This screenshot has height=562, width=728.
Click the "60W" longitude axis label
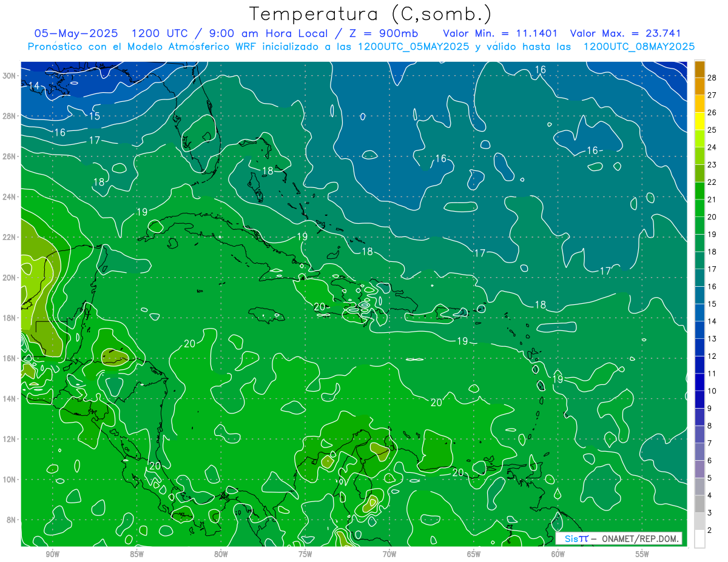point(558,554)
